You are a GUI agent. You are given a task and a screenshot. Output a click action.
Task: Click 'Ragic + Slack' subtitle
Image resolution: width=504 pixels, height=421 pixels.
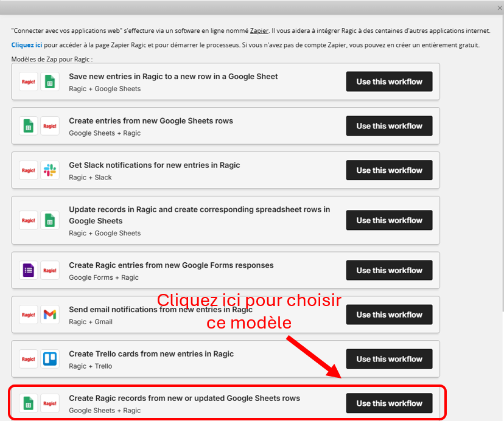(x=90, y=178)
